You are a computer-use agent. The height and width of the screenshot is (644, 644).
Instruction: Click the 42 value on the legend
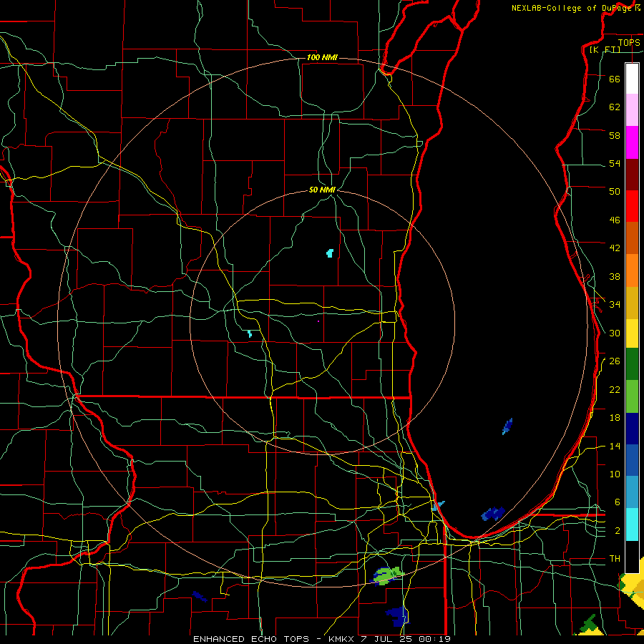click(615, 248)
